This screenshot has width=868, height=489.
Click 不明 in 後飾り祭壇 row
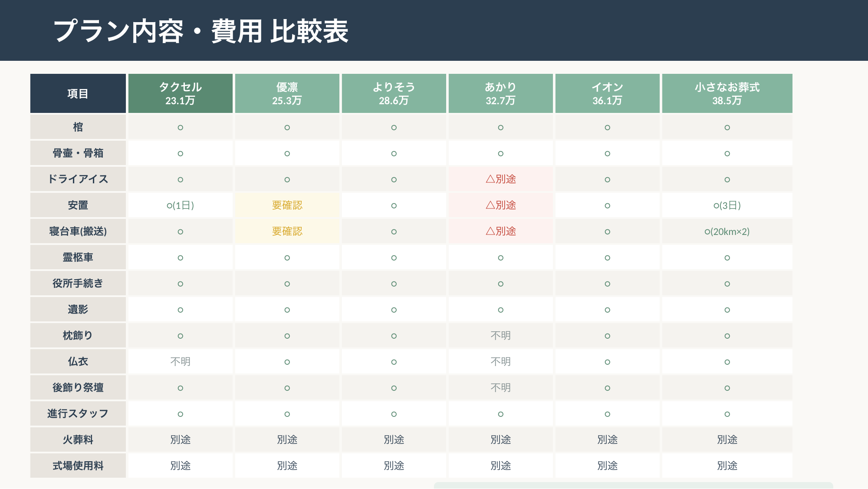click(x=500, y=387)
